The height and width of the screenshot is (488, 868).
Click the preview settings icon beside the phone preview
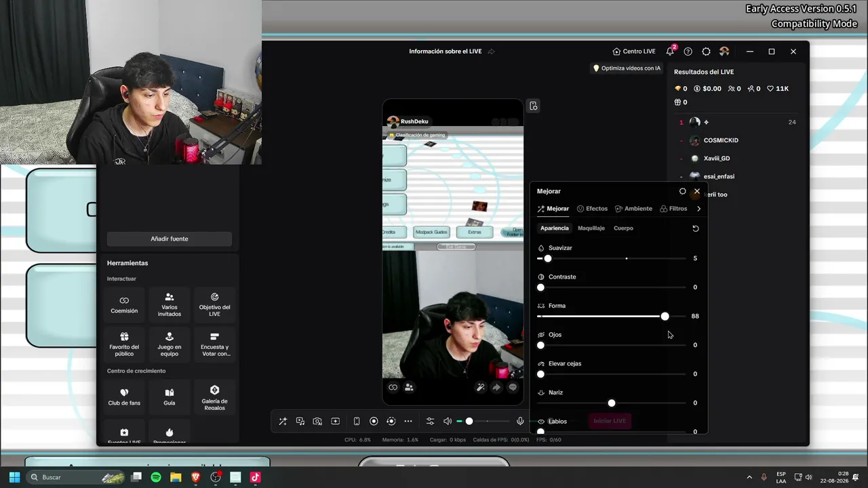tap(534, 106)
